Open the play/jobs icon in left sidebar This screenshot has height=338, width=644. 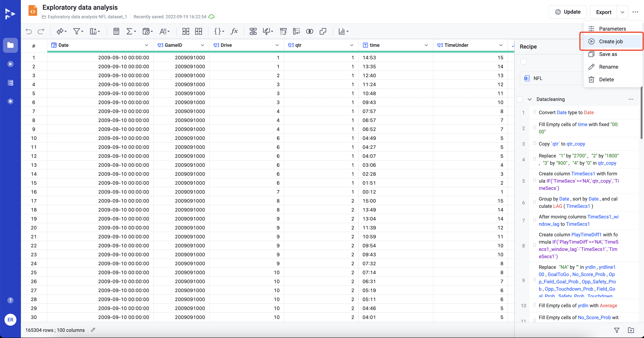coord(10,64)
